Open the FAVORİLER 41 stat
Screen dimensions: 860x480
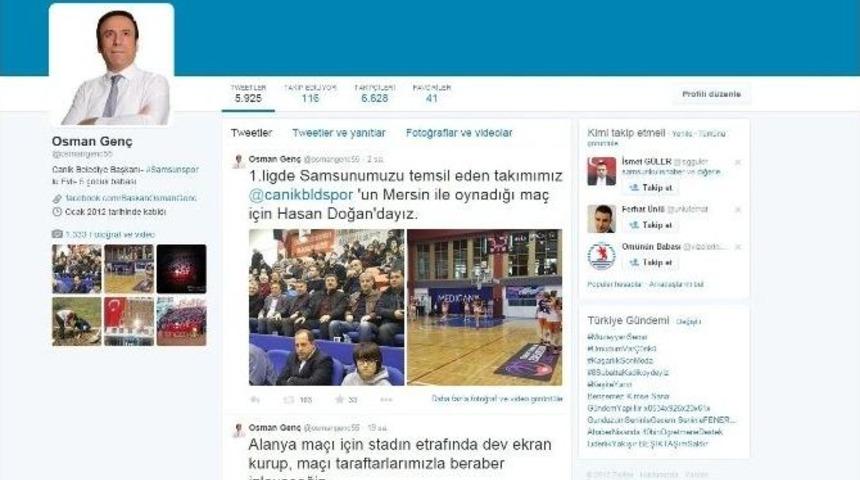pos(432,94)
